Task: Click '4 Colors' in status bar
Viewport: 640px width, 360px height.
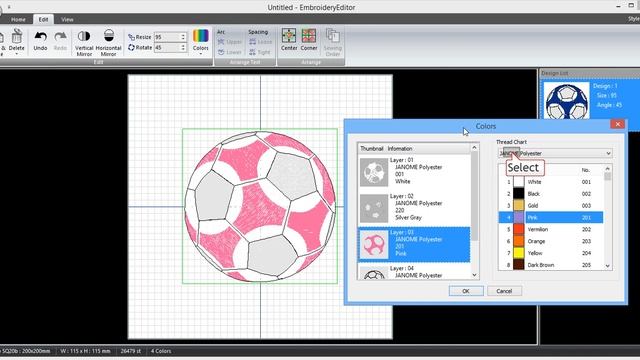Action: pos(161,351)
